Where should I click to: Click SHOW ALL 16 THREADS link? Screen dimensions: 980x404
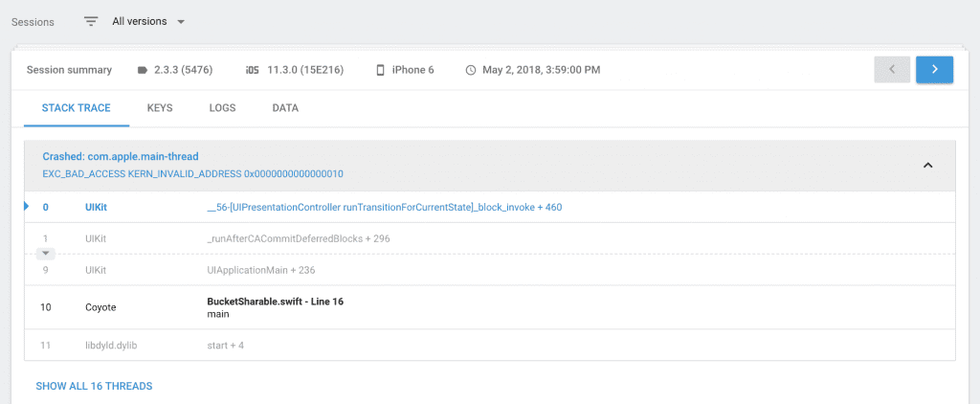pyautogui.click(x=95, y=387)
